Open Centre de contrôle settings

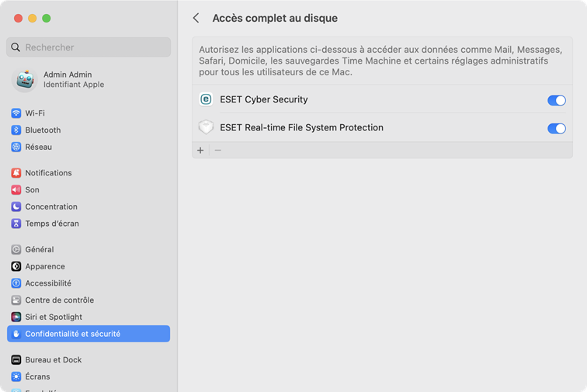pos(59,300)
